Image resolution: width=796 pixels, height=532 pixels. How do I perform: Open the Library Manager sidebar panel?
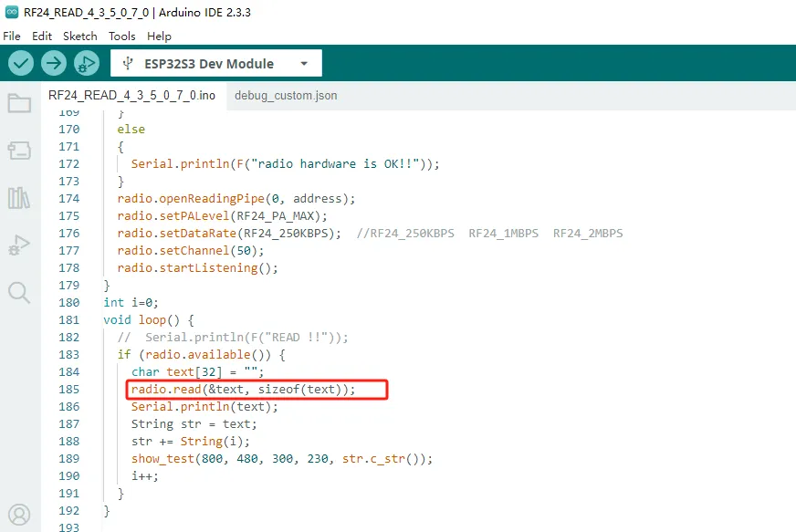tap(19, 198)
